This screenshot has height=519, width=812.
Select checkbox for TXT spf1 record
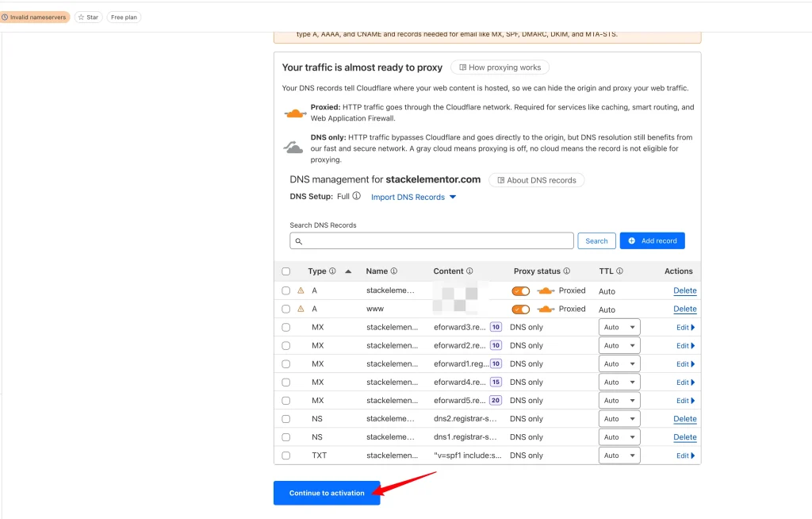tap(285, 456)
